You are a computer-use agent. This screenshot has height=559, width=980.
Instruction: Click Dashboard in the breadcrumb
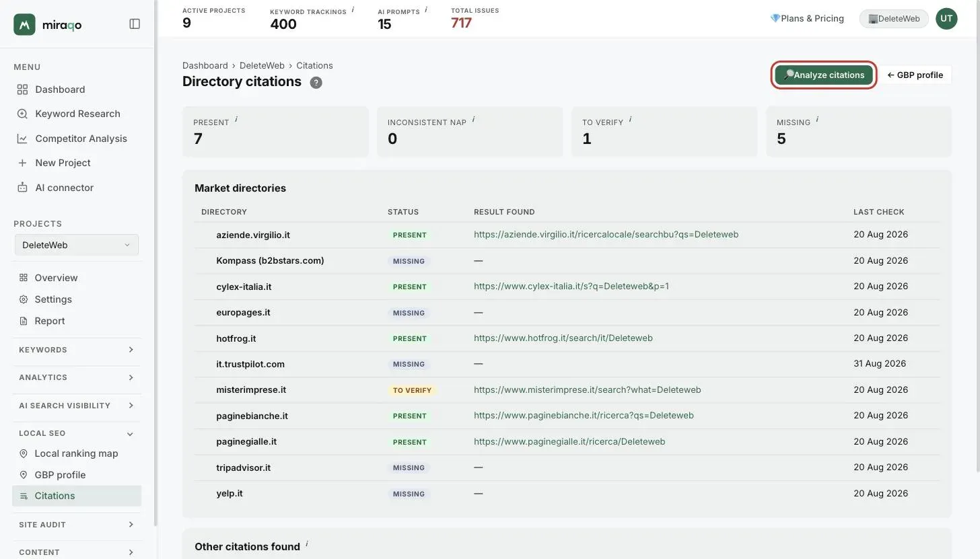click(x=205, y=65)
